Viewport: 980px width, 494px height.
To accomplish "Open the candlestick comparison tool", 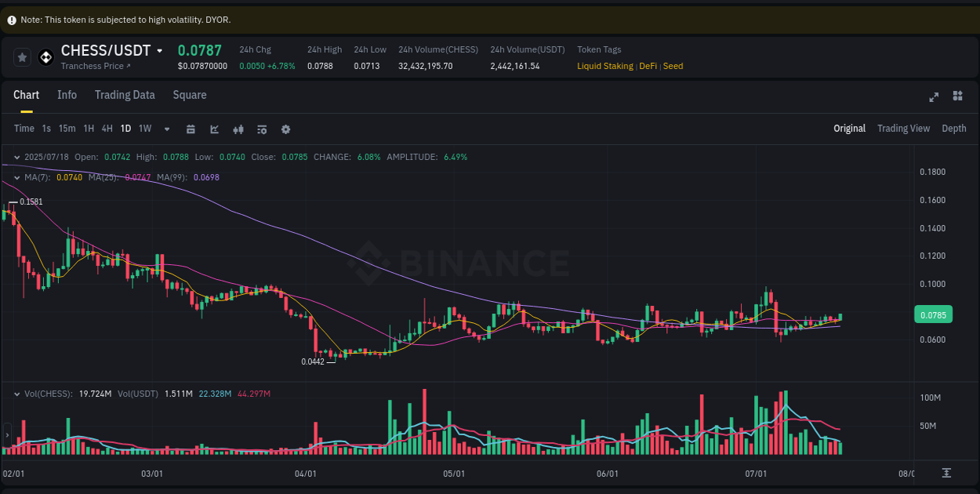I will (238, 129).
